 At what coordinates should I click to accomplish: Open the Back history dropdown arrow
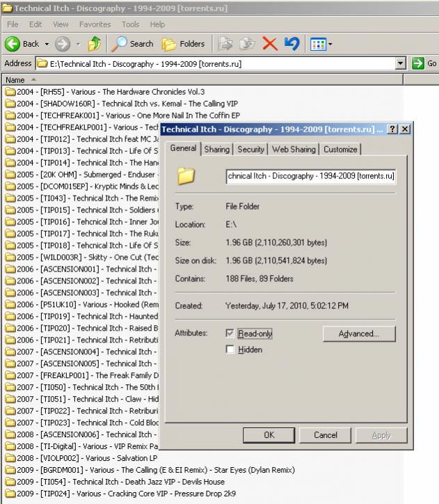click(47, 44)
